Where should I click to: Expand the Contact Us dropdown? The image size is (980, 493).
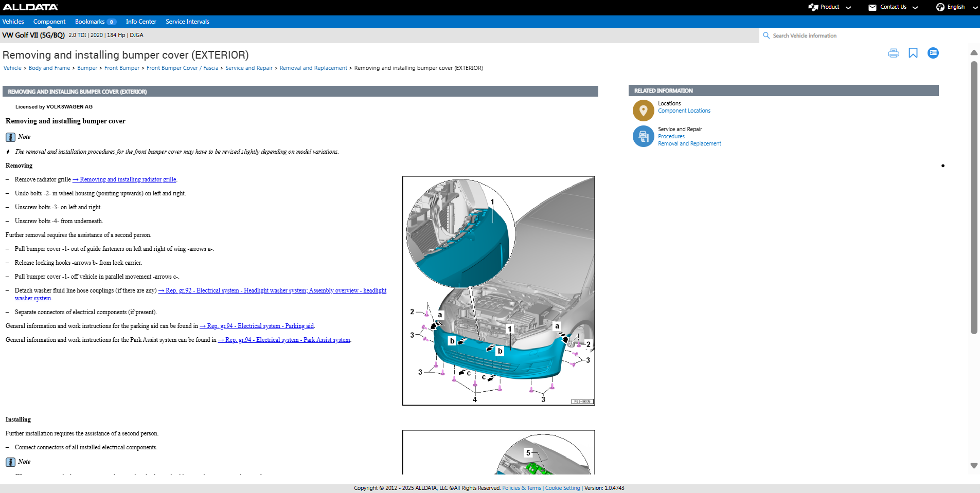tap(893, 7)
